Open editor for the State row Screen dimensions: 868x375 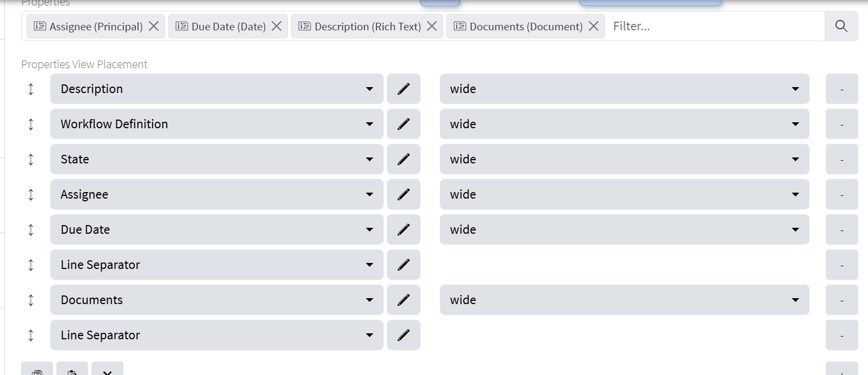pos(404,159)
